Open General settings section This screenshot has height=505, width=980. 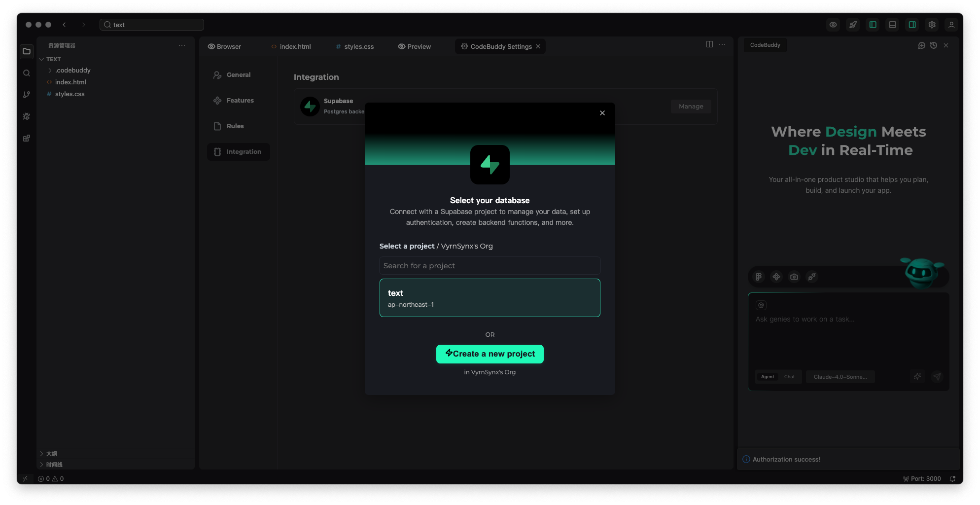(x=239, y=75)
